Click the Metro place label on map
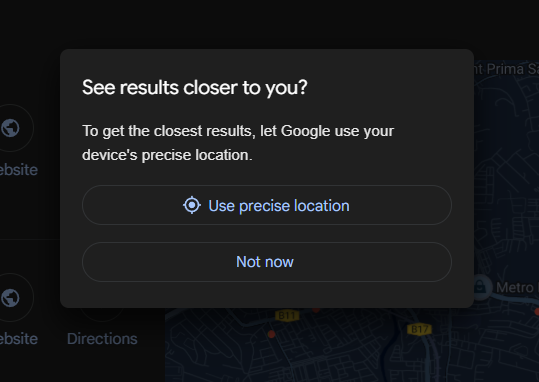 pos(517,287)
